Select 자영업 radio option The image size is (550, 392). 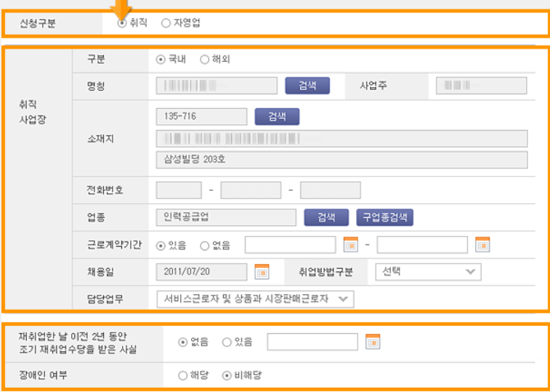pyautogui.click(x=166, y=23)
